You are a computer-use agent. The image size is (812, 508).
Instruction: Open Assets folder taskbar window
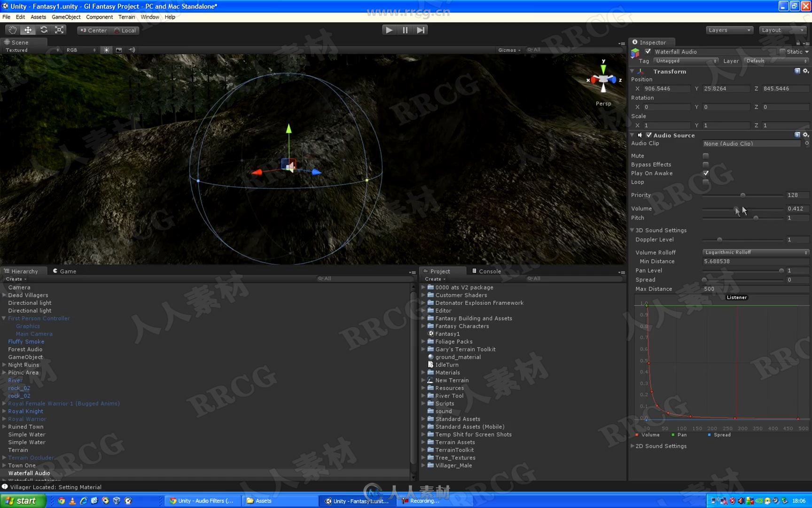click(x=280, y=500)
